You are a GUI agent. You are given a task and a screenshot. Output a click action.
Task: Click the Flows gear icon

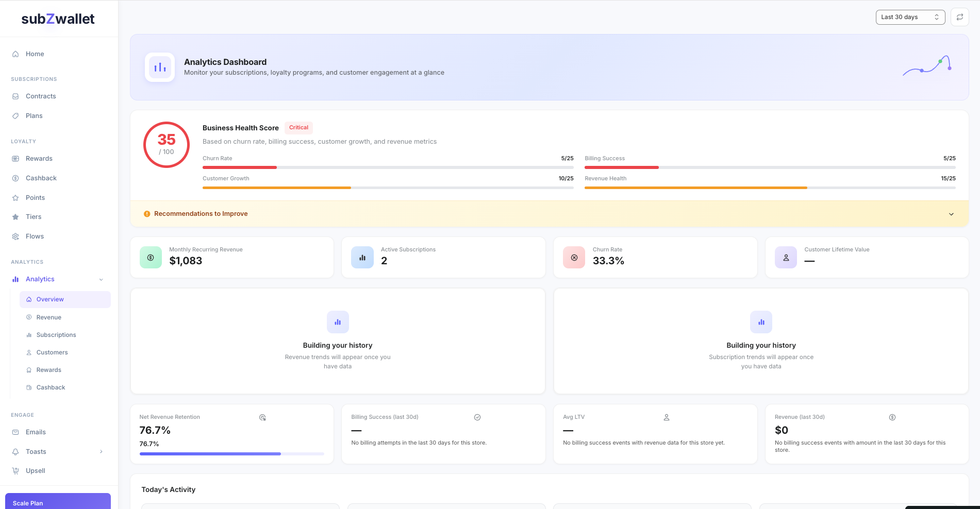click(15, 236)
